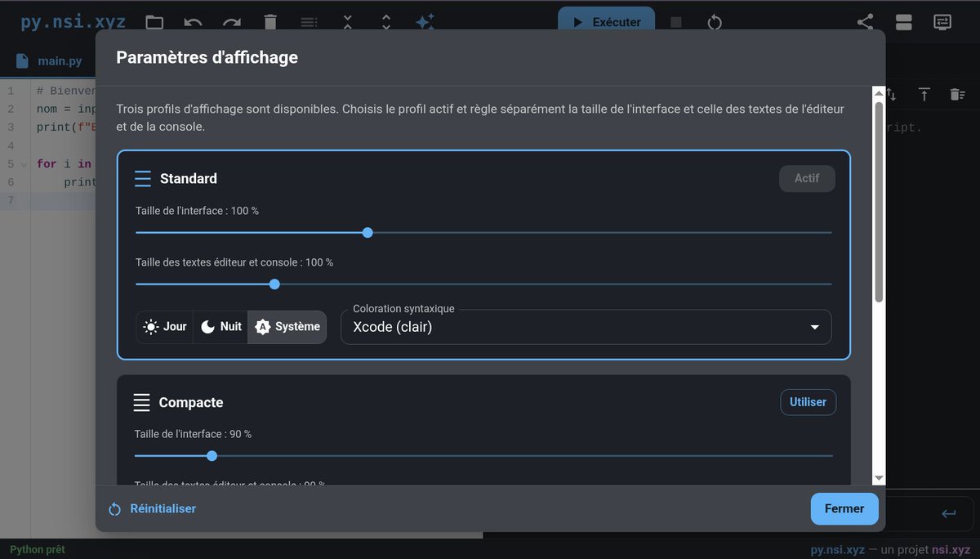Screen dimensions: 980x559
Task: Click the sparkle format icon in toolbar
Action: pos(425,22)
